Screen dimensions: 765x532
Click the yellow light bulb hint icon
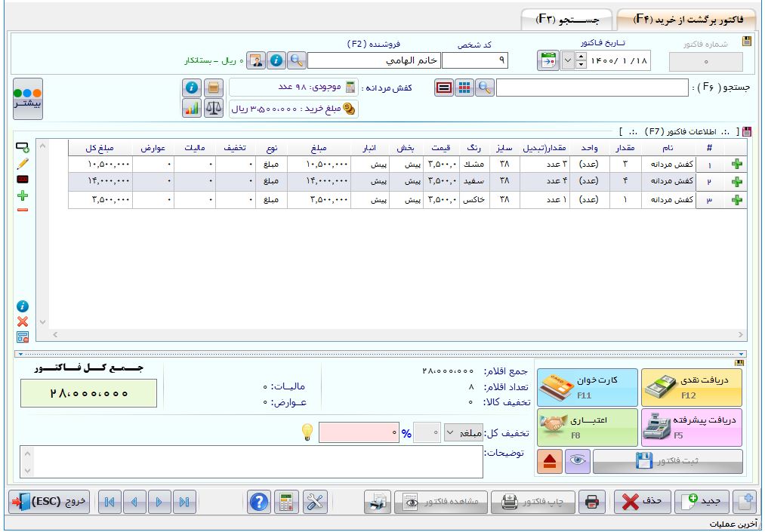[x=307, y=432]
